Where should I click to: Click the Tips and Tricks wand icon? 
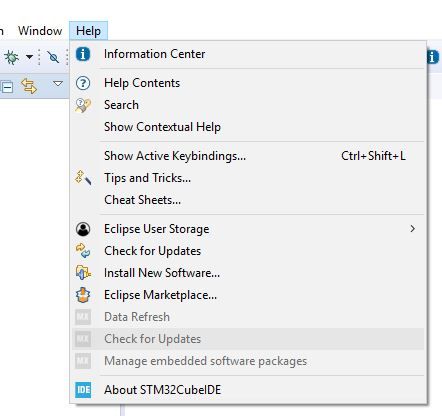83,178
